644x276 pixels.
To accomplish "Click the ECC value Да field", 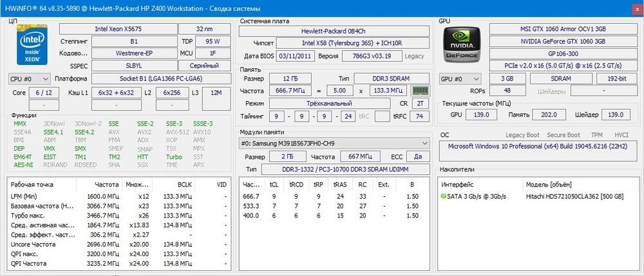I will [418, 156].
